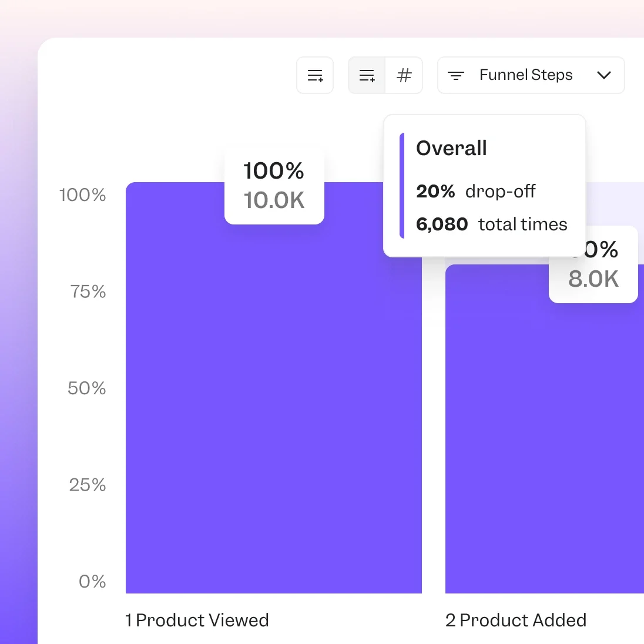This screenshot has height=644, width=644.
Task: Click the Overall tooltip heading
Action: click(451, 148)
